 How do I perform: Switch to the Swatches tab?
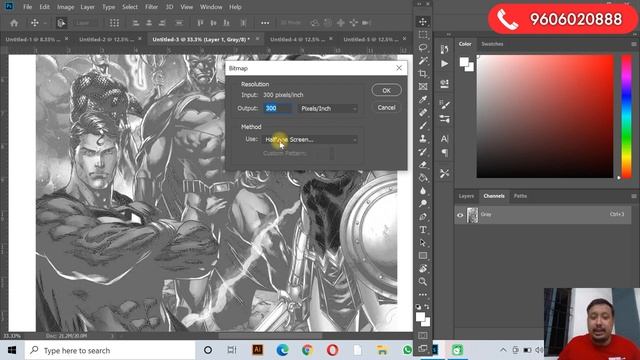pyautogui.click(x=492, y=44)
